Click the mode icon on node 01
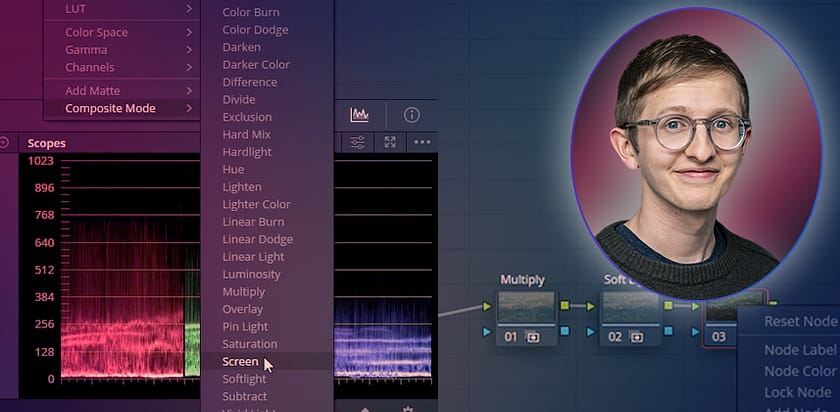The height and width of the screenshot is (412, 840). [533, 337]
